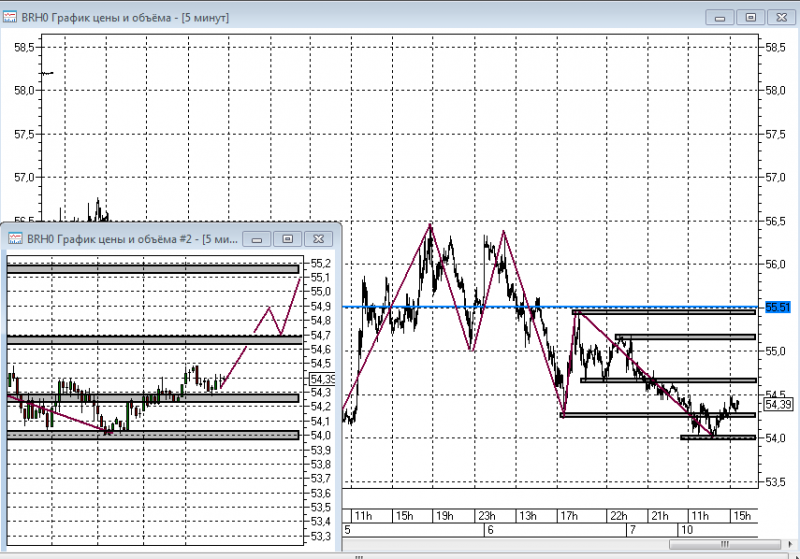Click 57,0 on the right price axis
The image size is (800, 559).
(776, 177)
